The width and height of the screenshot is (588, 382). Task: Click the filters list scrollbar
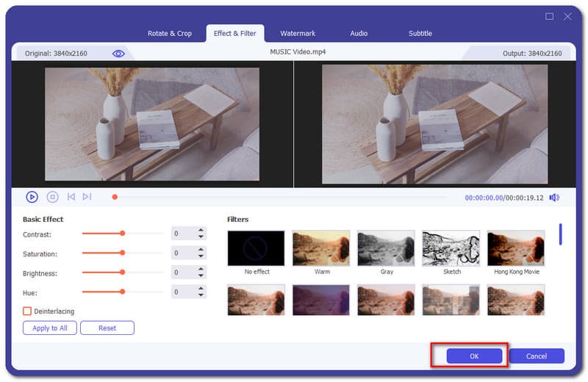point(561,234)
